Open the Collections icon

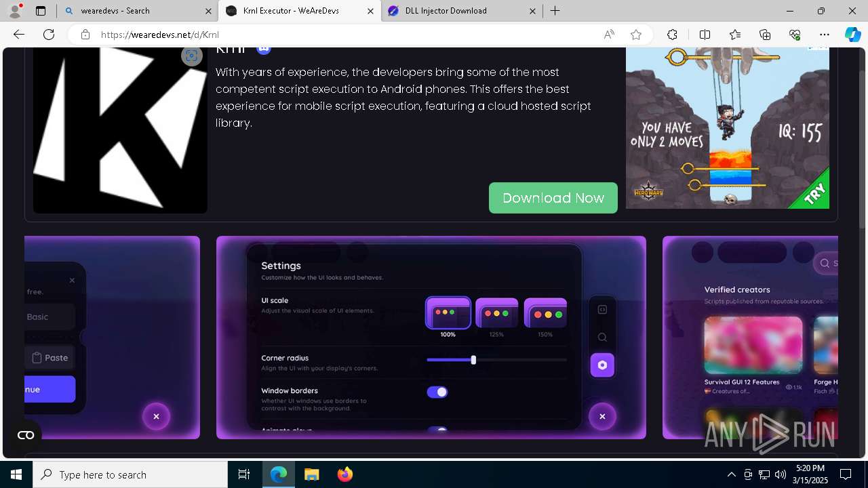pos(765,35)
